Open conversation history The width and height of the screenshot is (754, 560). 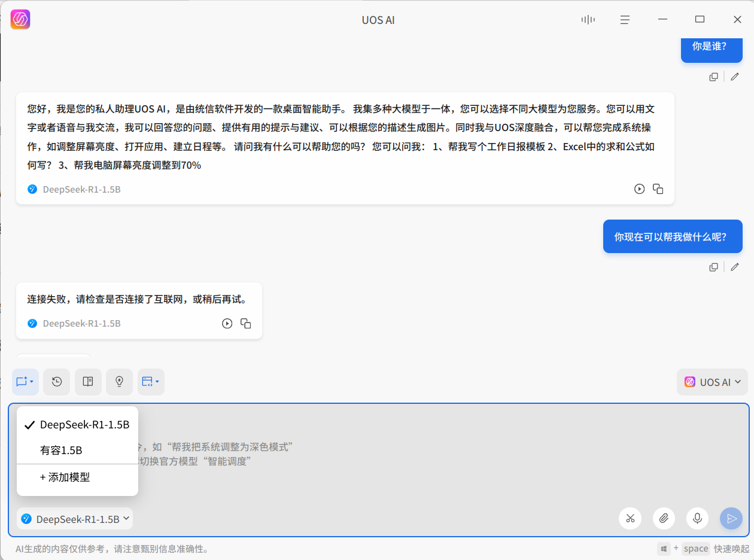point(57,382)
